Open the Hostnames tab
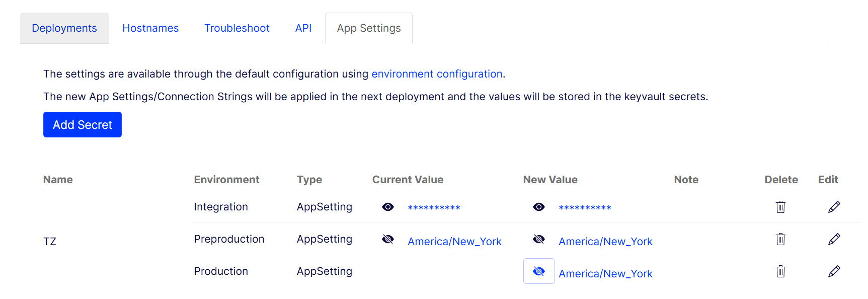Image resolution: width=868 pixels, height=299 pixels. coord(150,28)
